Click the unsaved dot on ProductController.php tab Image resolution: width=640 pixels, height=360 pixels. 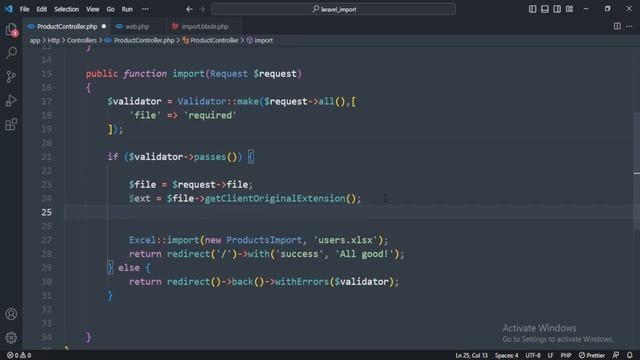click(104, 26)
